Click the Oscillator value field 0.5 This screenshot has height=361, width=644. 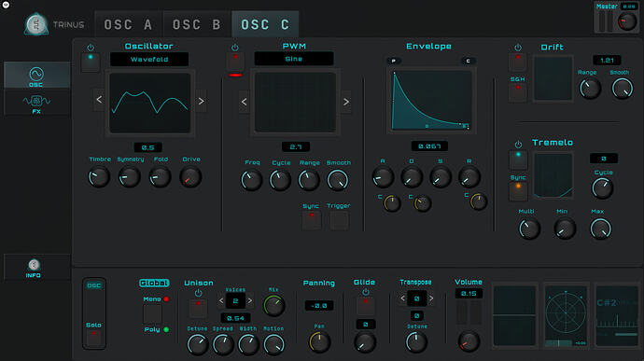[147, 147]
